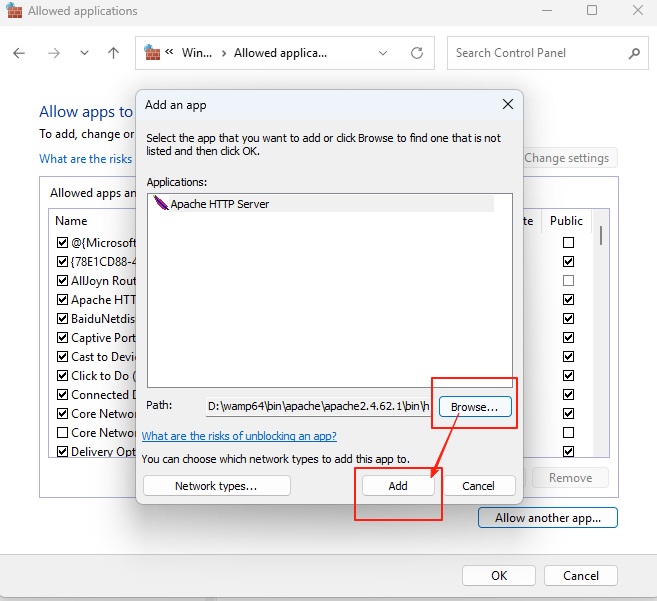The image size is (657, 601).
Task: Check Public box for AllJoyn Router row
Action: point(568,280)
